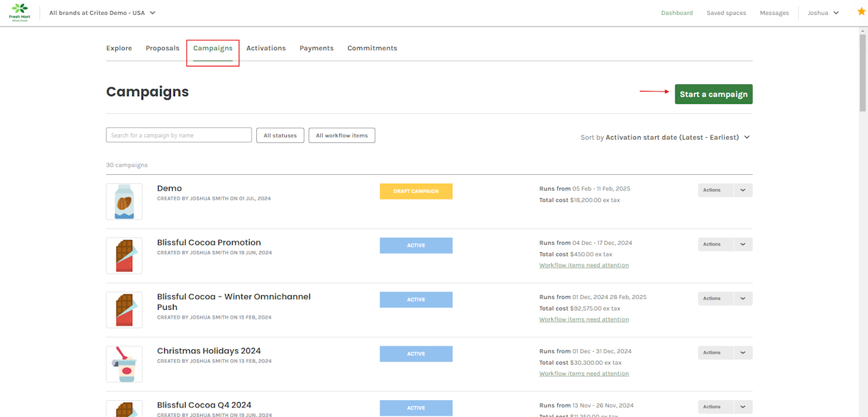Open the Commitments tab
This screenshot has height=417, width=868.
pyautogui.click(x=372, y=48)
